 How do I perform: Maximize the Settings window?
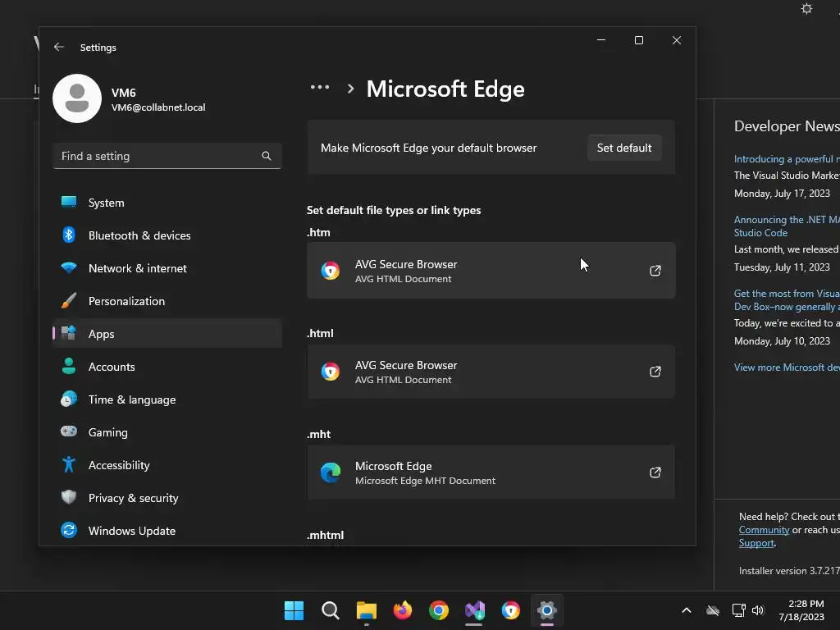638,40
